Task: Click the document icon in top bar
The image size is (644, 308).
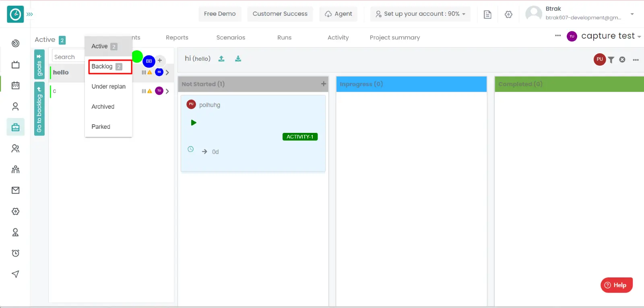Action: click(487, 14)
